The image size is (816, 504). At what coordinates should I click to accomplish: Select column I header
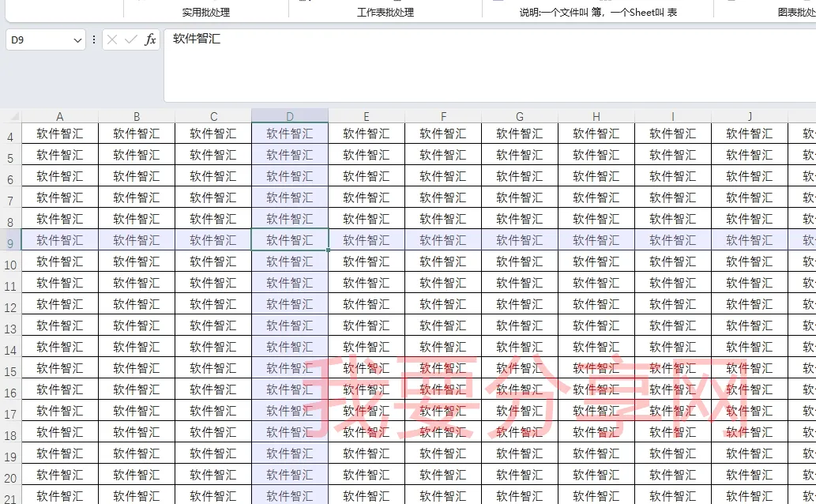[x=673, y=116]
